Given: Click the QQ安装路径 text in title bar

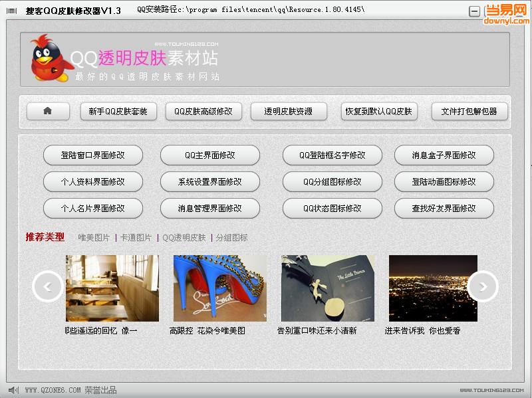Looking at the screenshot, I should 251,9.
